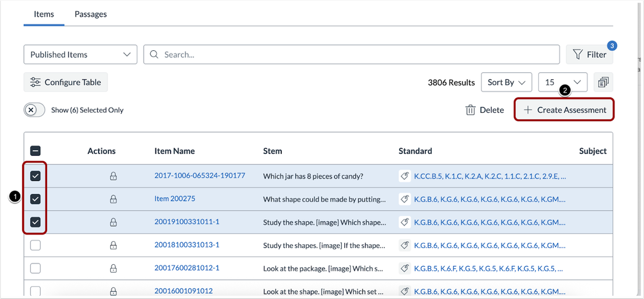Toggle Show Selected Only switch
The image size is (644, 299).
click(35, 110)
